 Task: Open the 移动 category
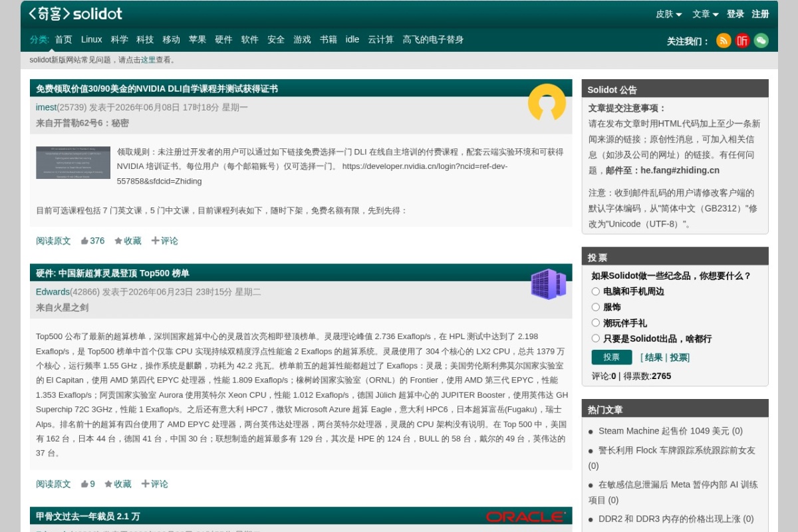click(x=172, y=39)
